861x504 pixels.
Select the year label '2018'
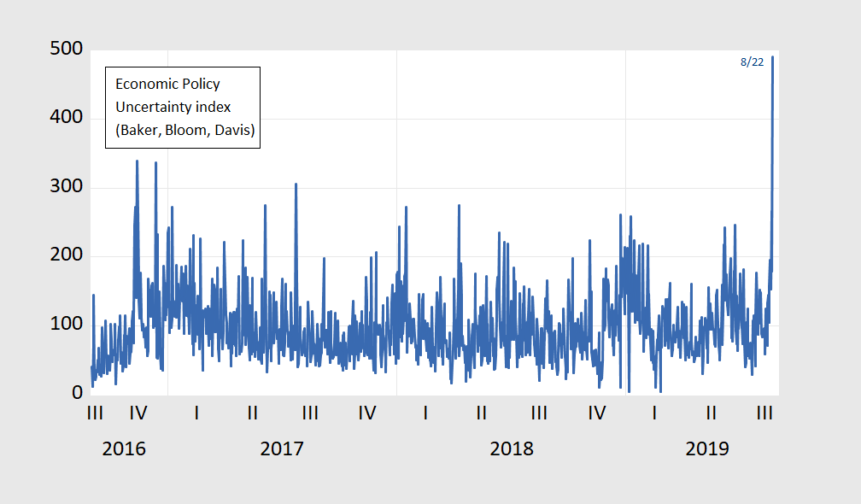(x=512, y=448)
